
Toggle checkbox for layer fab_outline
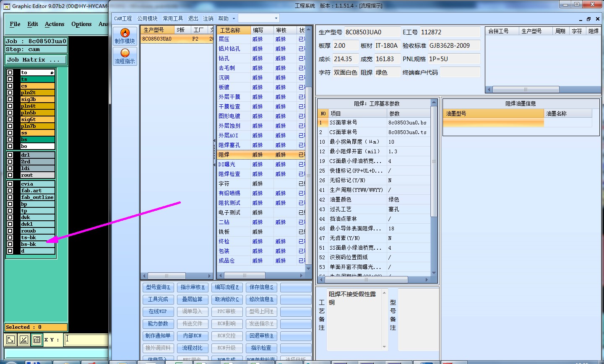click(x=10, y=197)
